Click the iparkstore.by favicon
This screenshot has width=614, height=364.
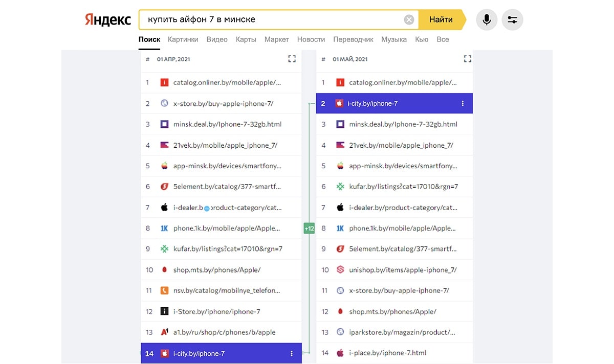click(340, 332)
